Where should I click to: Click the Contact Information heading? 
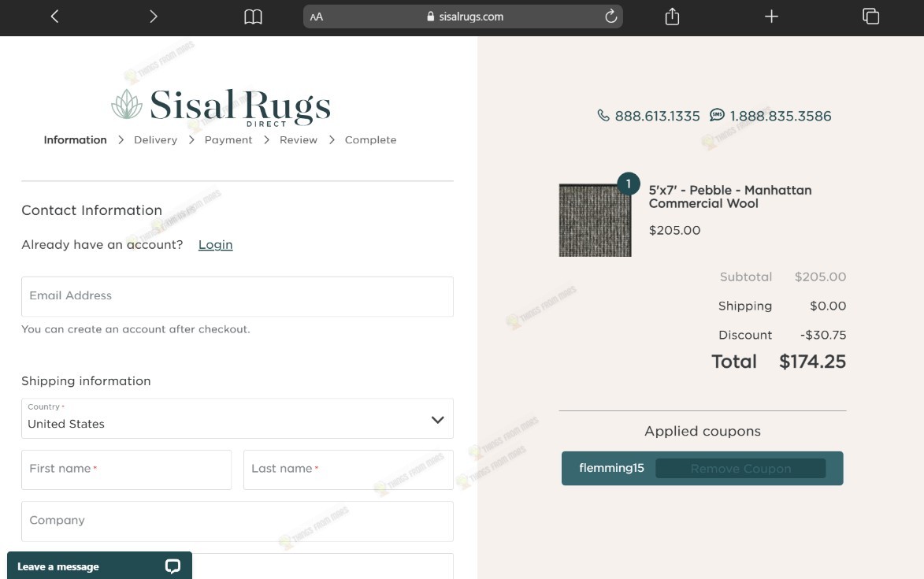91,210
